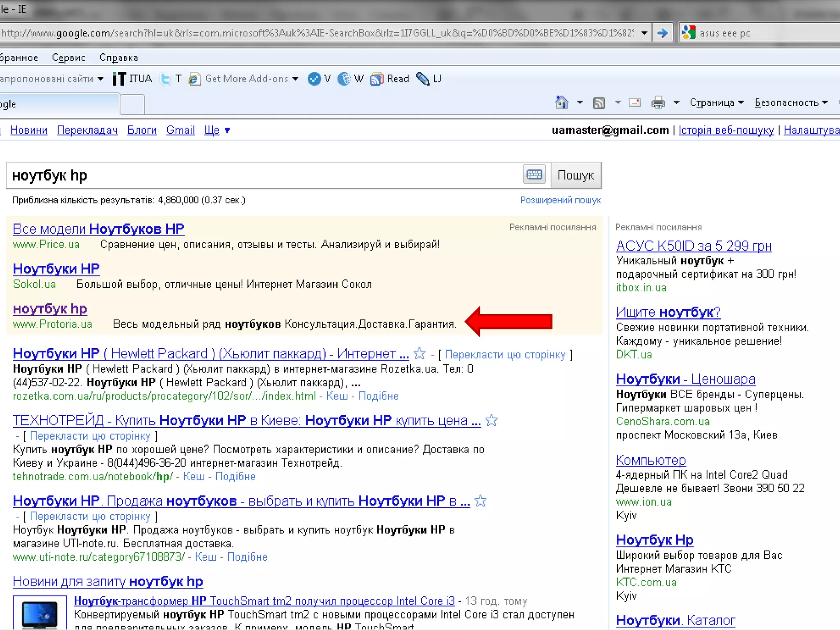Click the ноутбук hp search input field
Image resolution: width=840 pixels, height=630 pixels.
coord(262,176)
